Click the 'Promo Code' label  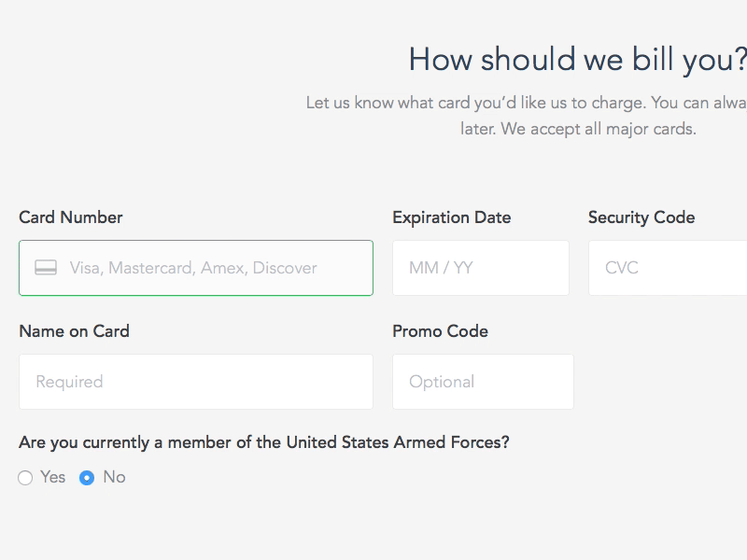(x=440, y=331)
